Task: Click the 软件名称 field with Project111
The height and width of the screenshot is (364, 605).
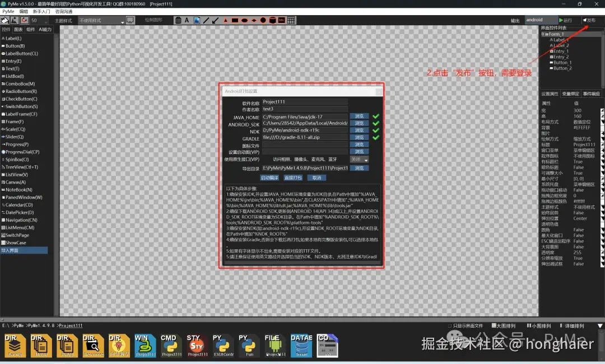Action: click(x=305, y=102)
